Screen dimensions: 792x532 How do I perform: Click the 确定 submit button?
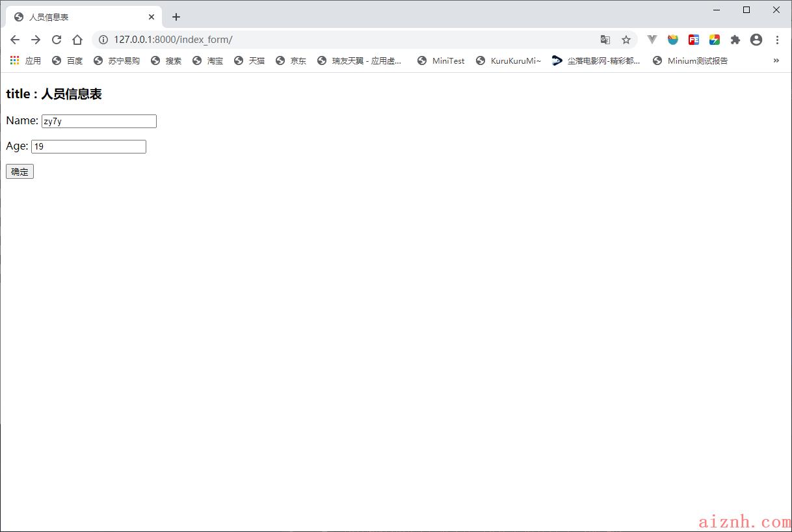[x=20, y=172]
